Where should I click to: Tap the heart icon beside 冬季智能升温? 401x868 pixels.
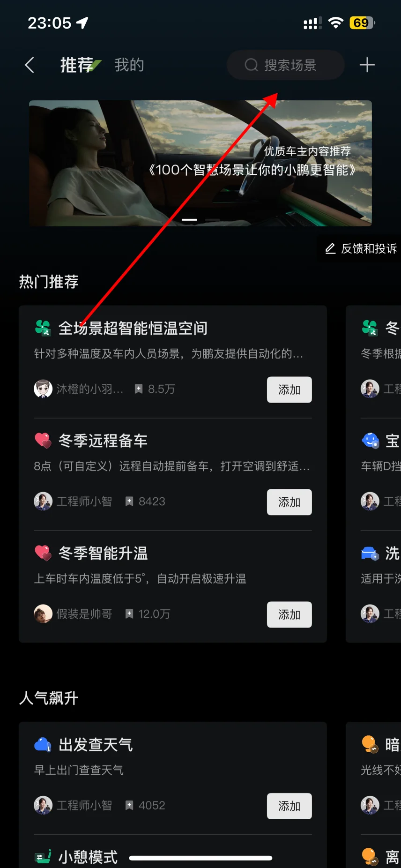43,553
